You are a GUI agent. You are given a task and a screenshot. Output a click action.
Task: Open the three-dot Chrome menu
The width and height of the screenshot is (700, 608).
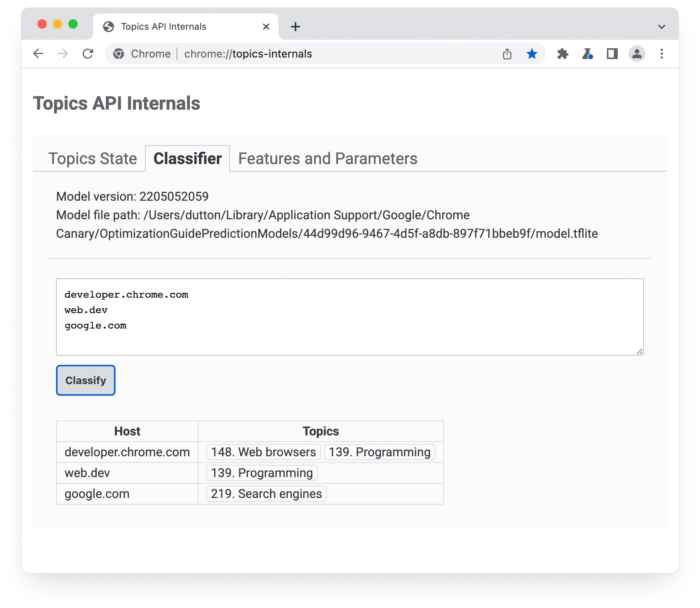point(661,54)
